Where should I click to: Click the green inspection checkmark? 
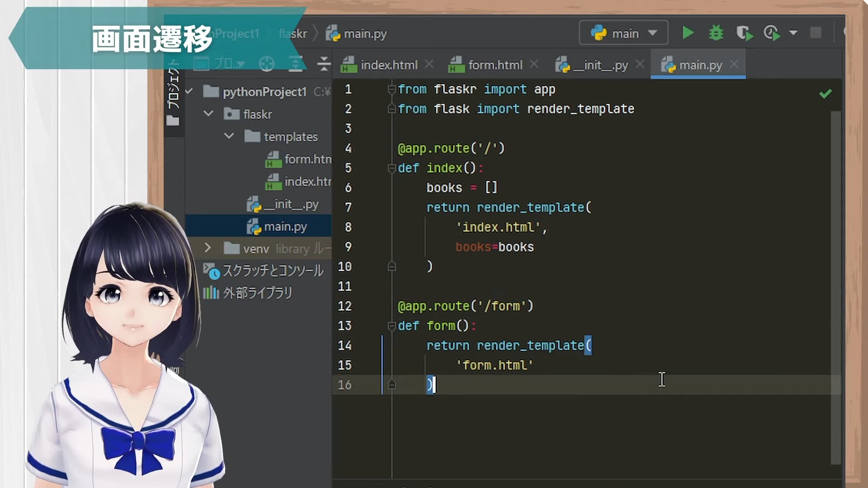(x=825, y=94)
